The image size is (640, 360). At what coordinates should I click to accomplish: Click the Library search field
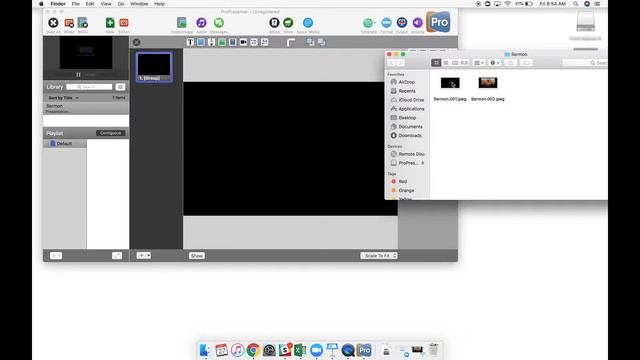point(89,87)
